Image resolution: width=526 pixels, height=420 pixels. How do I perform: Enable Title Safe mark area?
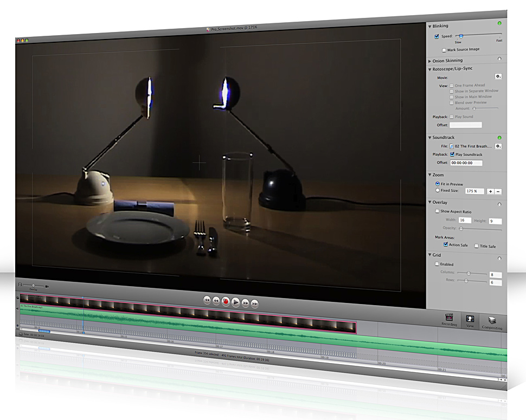(476, 246)
